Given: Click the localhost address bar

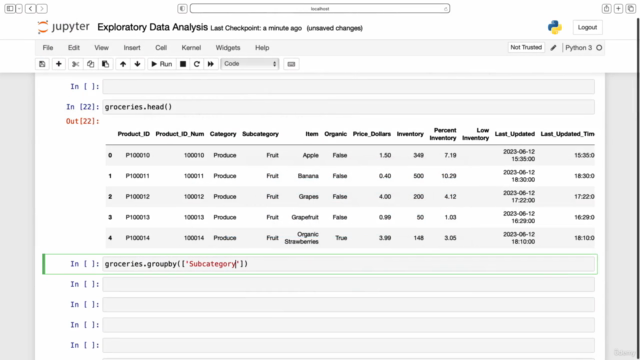Looking at the screenshot, I should [x=320, y=8].
